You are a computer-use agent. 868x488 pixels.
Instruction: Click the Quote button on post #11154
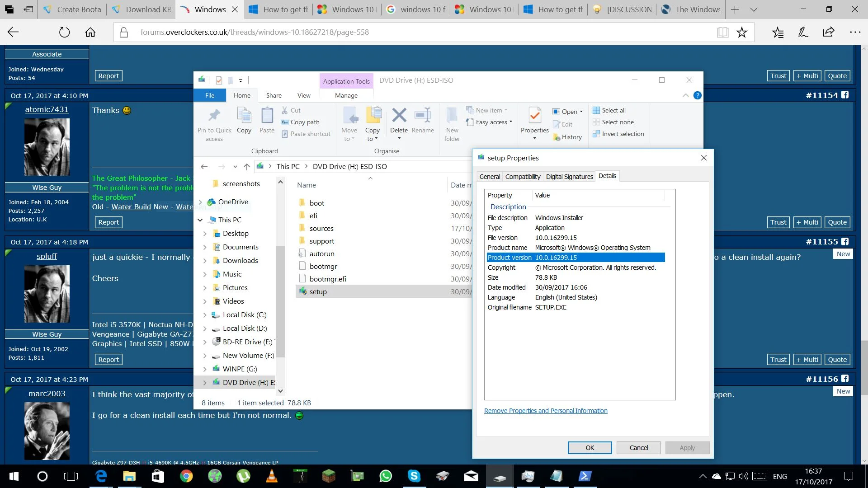pos(837,222)
